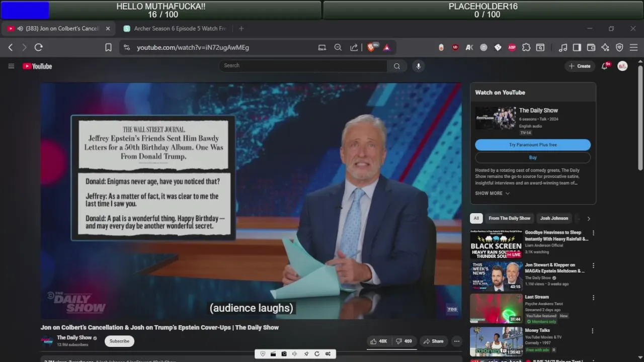This screenshot has width=644, height=362.
Task: Click the refresh icon in floating toolbar
Action: [x=317, y=354]
